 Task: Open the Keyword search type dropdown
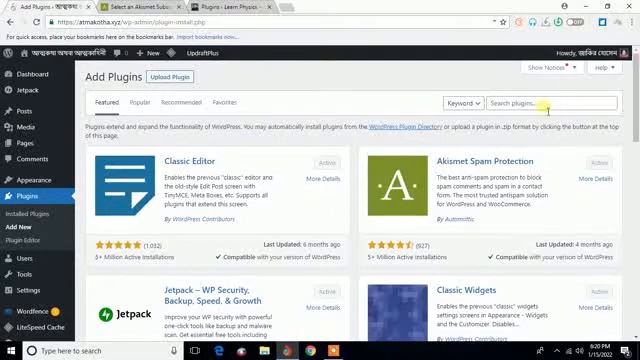pyautogui.click(x=463, y=103)
